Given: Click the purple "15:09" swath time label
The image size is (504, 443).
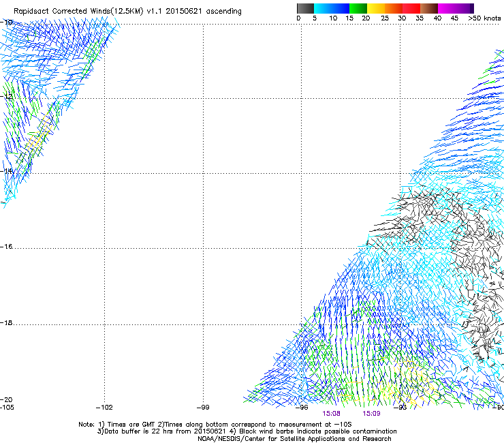Looking at the screenshot, I should (x=371, y=414).
